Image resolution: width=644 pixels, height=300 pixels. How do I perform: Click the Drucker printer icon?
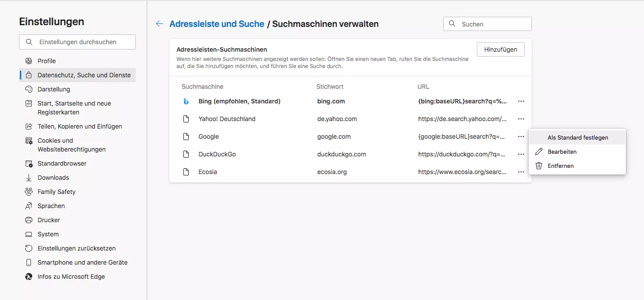29,220
